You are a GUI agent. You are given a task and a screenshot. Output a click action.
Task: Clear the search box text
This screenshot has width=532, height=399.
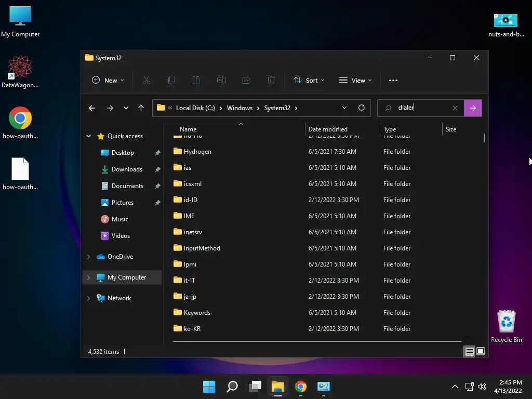click(455, 108)
